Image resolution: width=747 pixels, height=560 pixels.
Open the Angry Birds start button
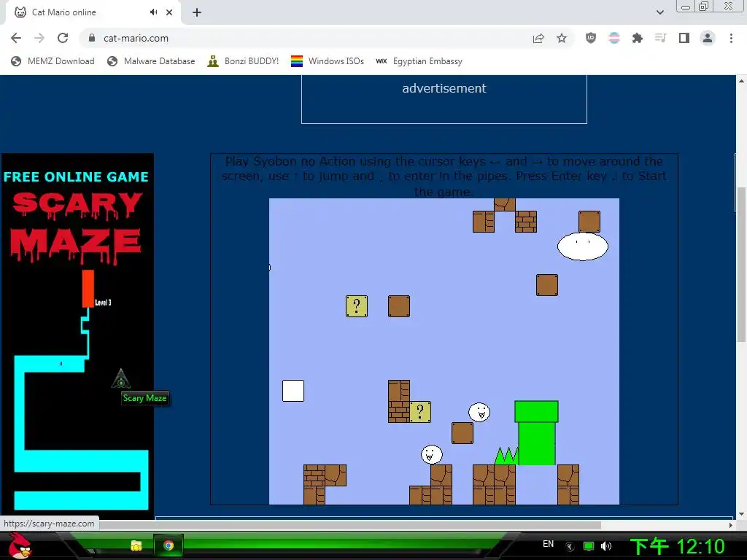(x=20, y=545)
